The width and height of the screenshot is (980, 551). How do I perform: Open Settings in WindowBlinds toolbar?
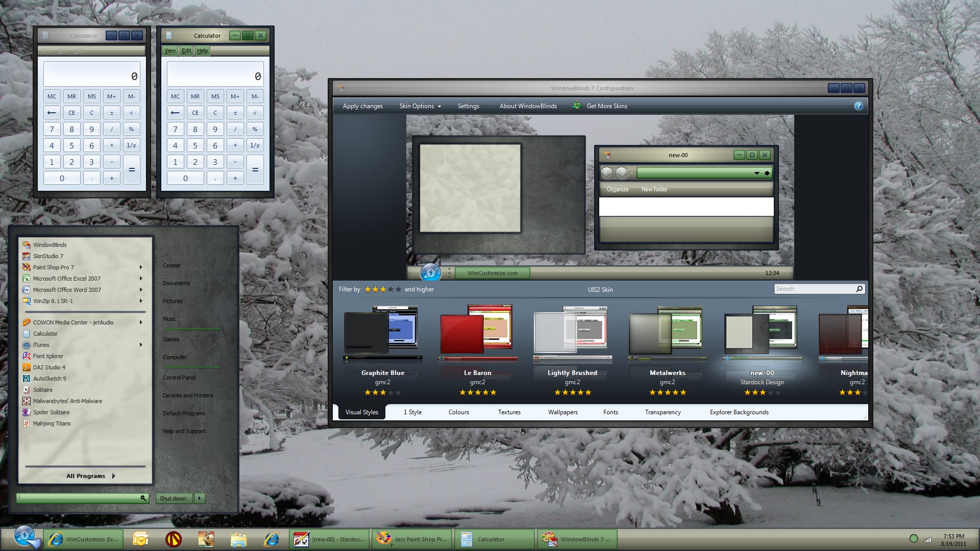[468, 106]
